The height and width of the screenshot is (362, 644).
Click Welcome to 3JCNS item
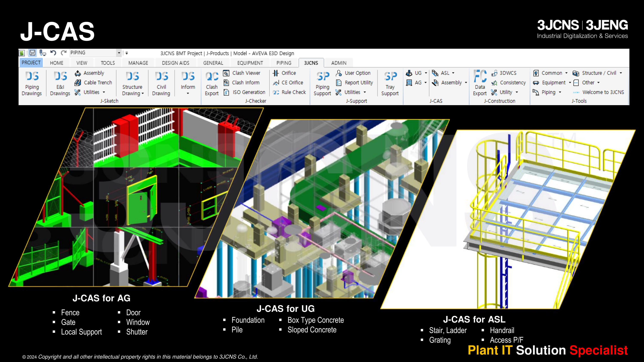coord(598,92)
